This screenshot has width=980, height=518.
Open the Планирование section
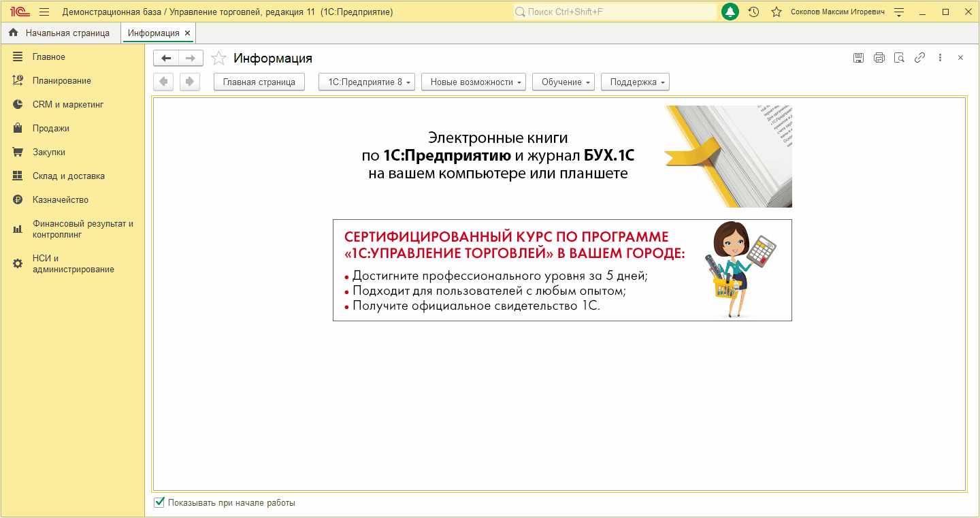coord(62,81)
